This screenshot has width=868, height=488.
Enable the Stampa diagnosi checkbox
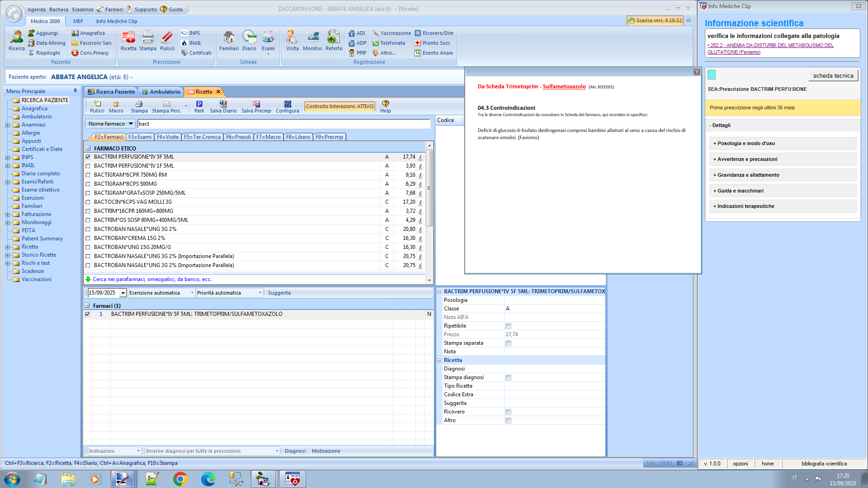click(508, 378)
